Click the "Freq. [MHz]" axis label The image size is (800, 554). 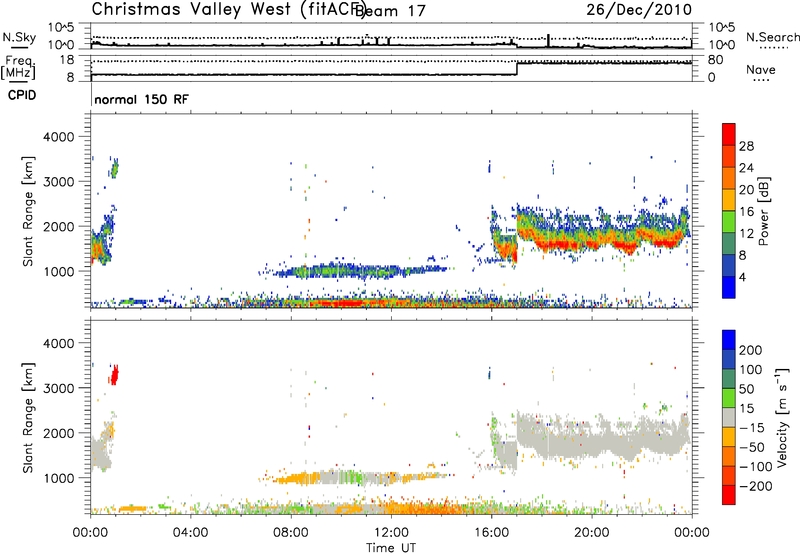pyautogui.click(x=19, y=67)
